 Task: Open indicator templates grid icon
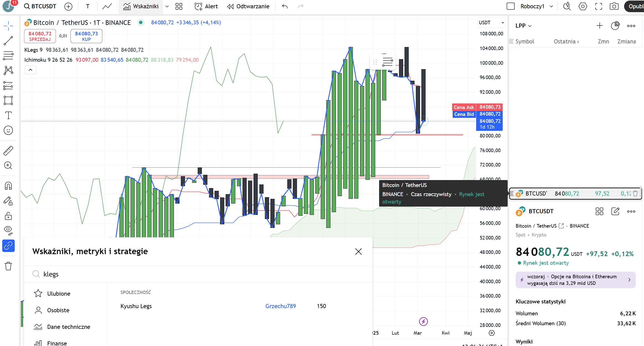pos(179,6)
